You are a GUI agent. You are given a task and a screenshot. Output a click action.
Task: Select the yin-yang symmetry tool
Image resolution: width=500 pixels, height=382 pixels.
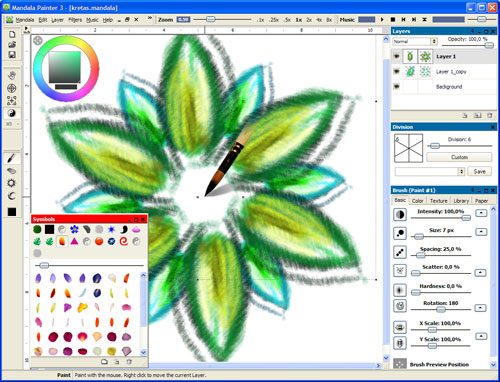click(x=12, y=113)
